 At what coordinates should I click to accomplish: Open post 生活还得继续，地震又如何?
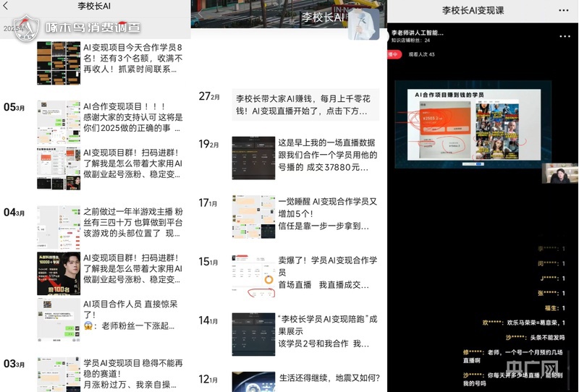coord(329,378)
